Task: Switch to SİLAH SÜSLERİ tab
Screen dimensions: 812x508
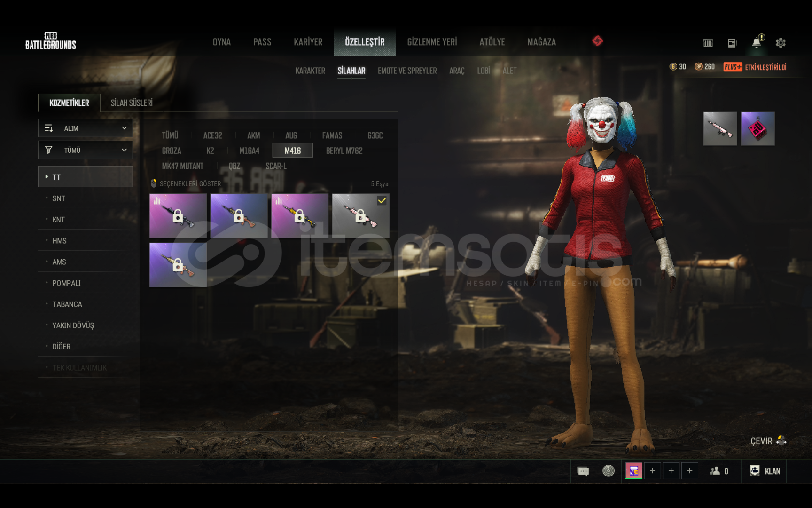Action: [132, 103]
